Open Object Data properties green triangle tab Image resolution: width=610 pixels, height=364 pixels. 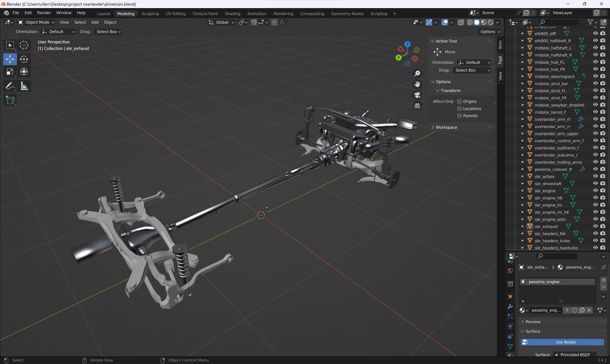(510, 347)
